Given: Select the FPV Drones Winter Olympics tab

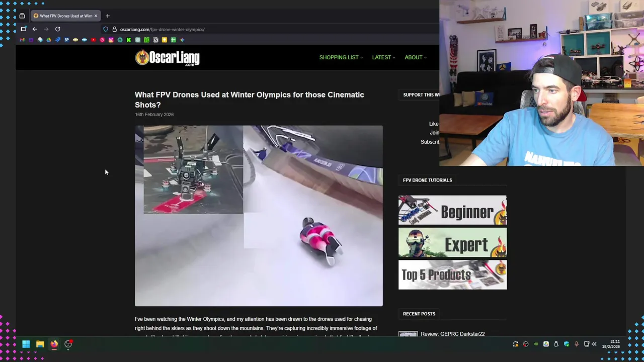Looking at the screenshot, I should (65, 16).
